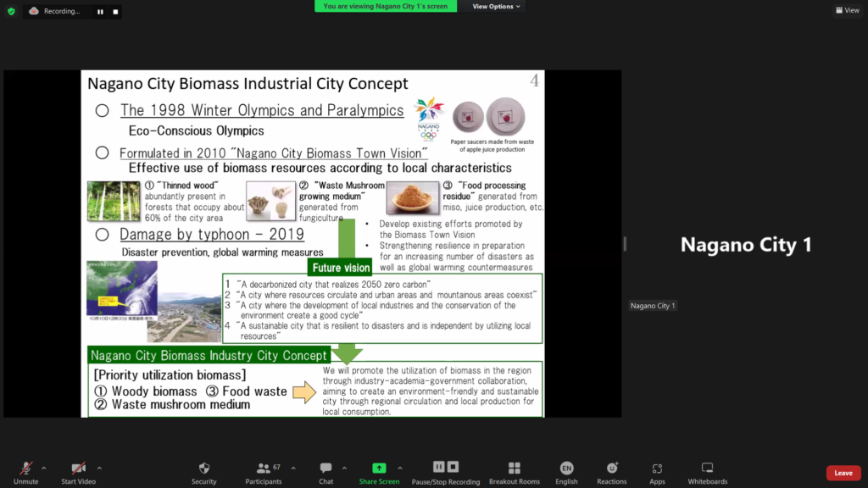868x488 pixels.
Task: Open the View layout menu
Action: click(x=847, y=10)
